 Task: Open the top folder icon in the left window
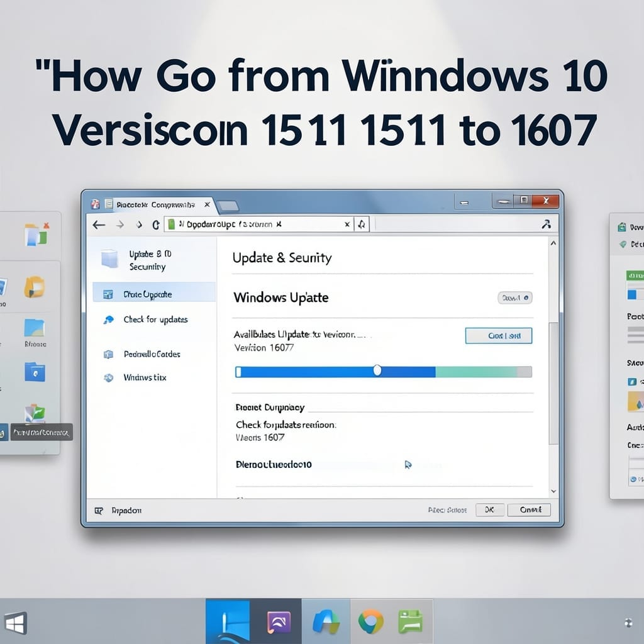(36, 235)
